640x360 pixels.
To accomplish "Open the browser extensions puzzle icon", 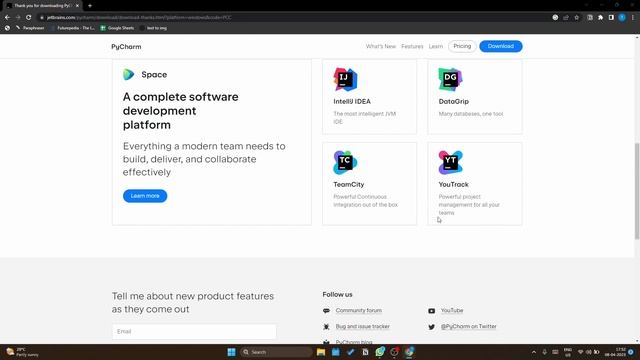I will click(600, 18).
